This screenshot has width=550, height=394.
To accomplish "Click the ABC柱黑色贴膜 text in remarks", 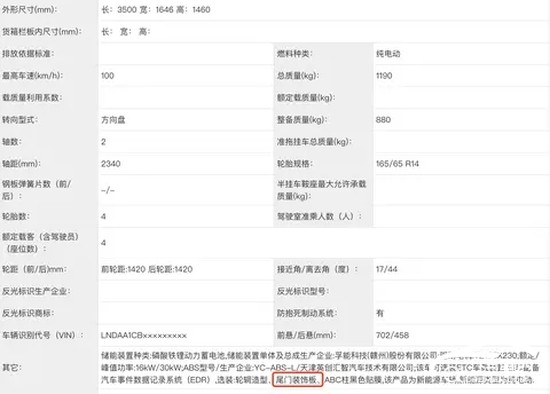I will (353, 380).
